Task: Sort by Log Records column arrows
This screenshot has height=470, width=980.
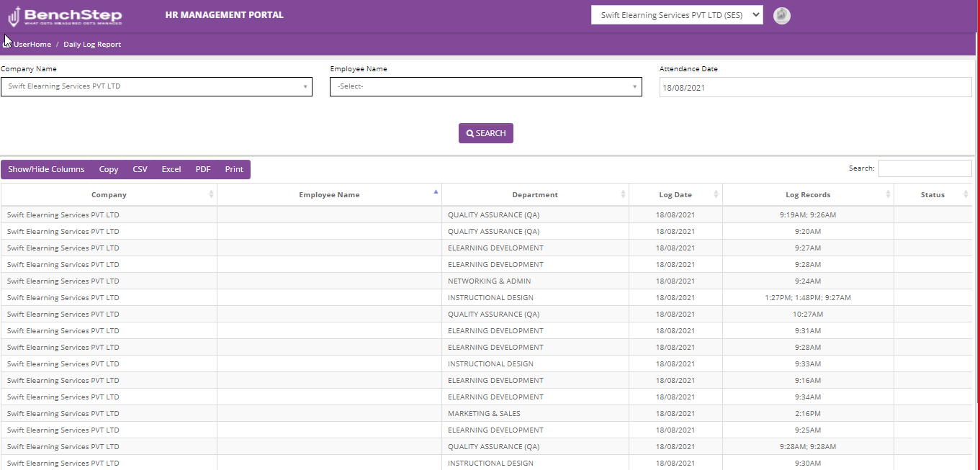Action: click(888, 194)
